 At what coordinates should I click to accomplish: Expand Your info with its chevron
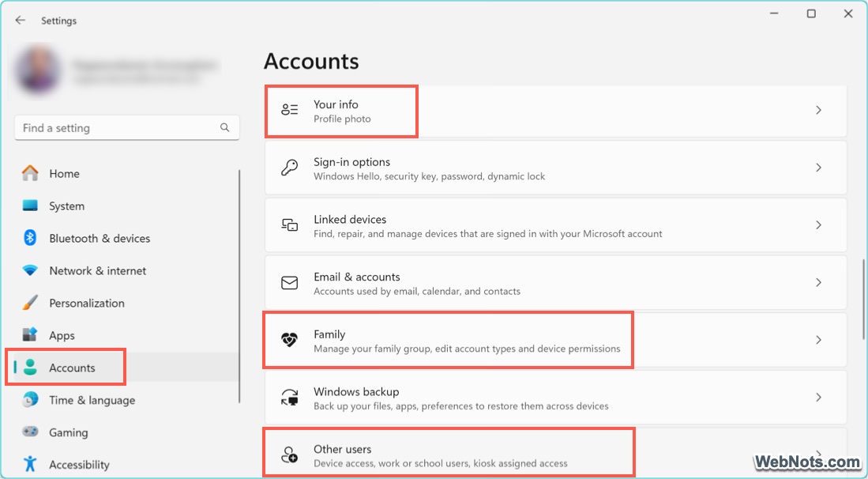pos(819,111)
